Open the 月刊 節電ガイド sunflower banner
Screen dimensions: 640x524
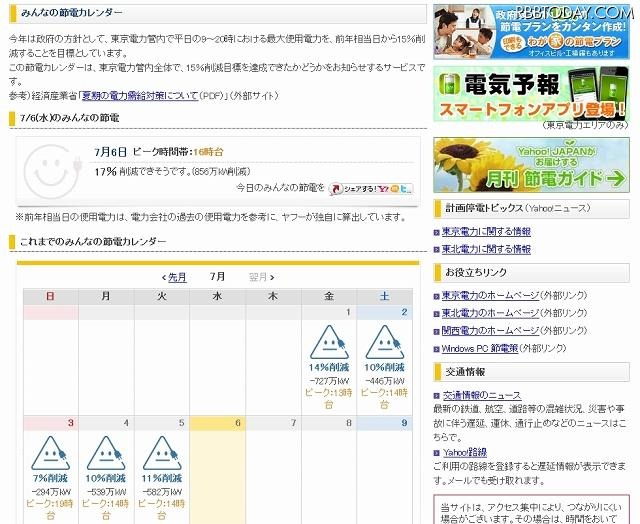(x=531, y=165)
